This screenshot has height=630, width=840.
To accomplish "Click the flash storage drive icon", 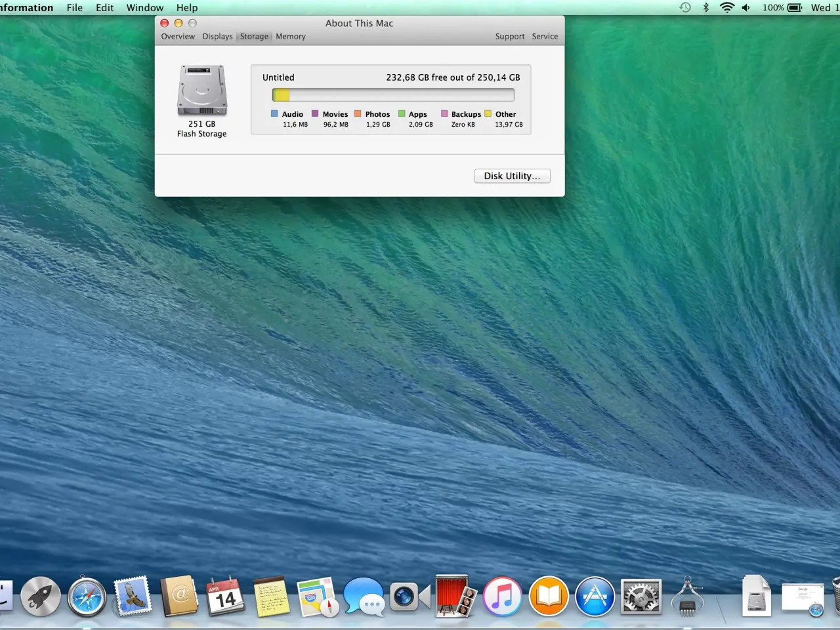I will coord(202,90).
